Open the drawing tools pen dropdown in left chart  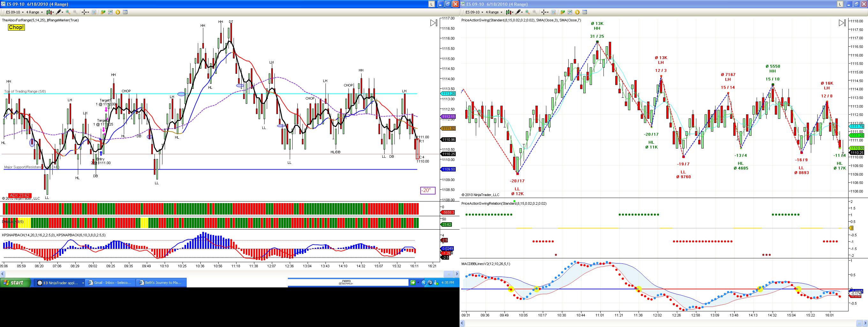(60, 12)
